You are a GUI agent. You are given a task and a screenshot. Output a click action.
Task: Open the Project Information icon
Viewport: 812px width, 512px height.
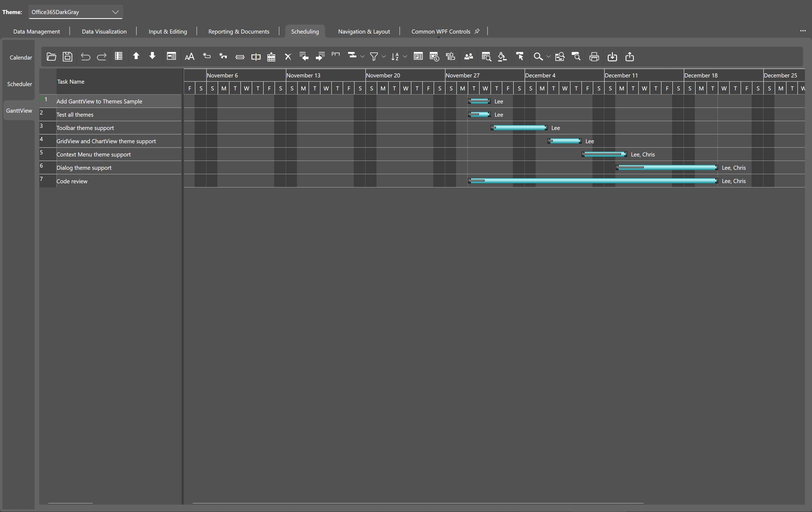tap(418, 56)
